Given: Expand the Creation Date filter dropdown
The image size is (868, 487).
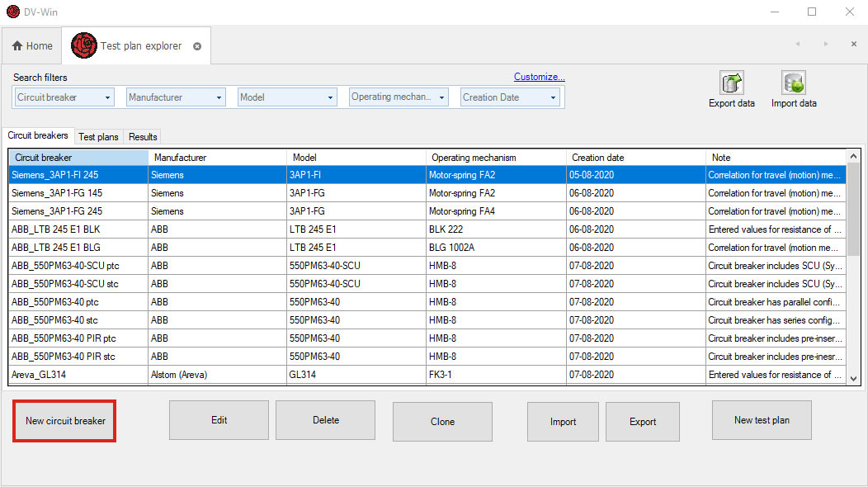Looking at the screenshot, I should (x=553, y=97).
